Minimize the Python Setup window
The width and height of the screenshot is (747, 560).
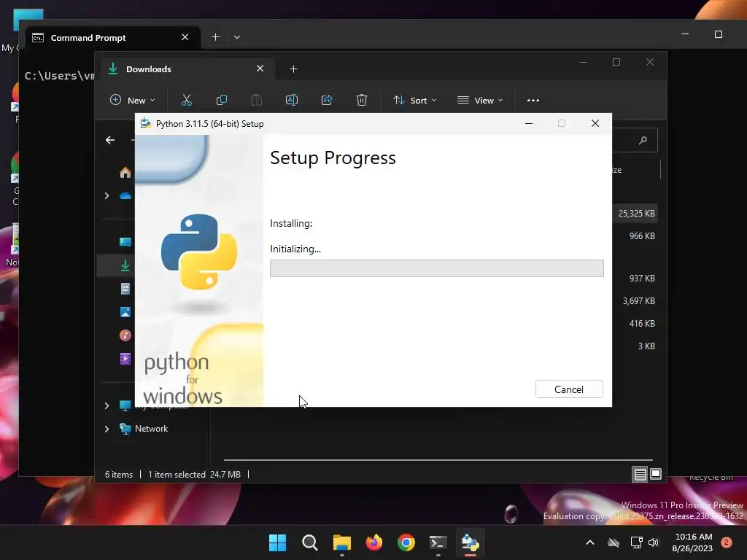tap(529, 124)
